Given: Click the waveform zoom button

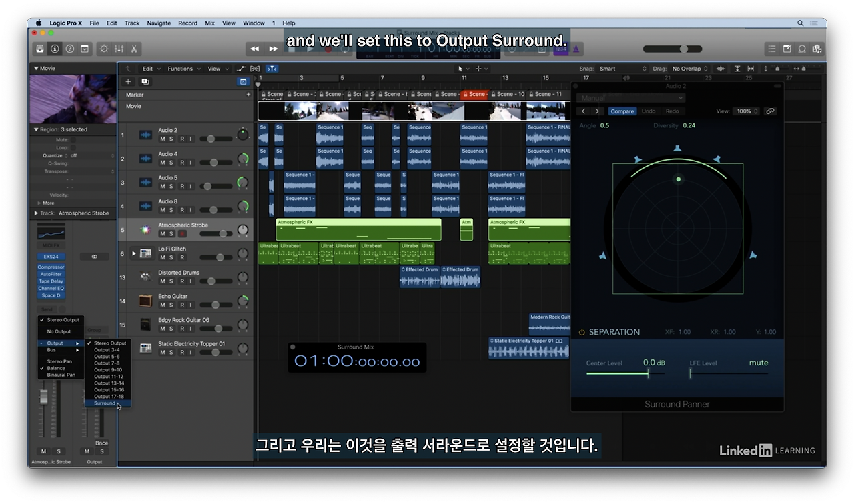Looking at the screenshot, I should click(x=721, y=69).
